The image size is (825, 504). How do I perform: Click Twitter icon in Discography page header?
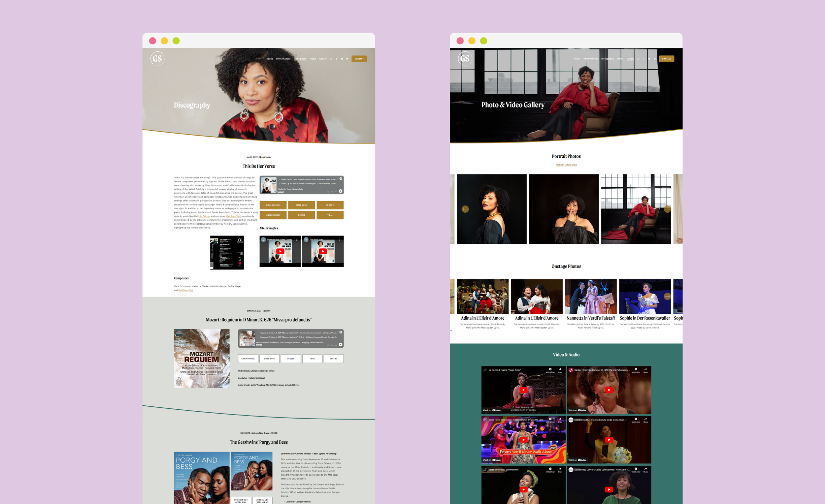pos(347,59)
